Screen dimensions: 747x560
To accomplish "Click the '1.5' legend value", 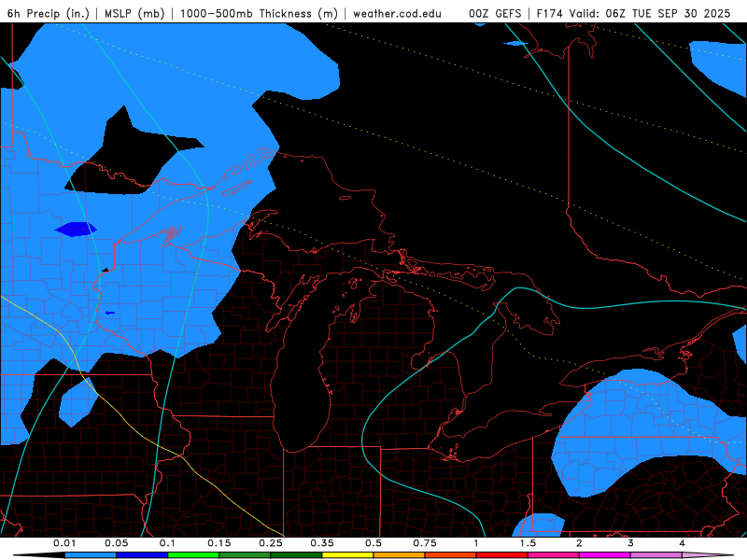I will coord(528,543).
